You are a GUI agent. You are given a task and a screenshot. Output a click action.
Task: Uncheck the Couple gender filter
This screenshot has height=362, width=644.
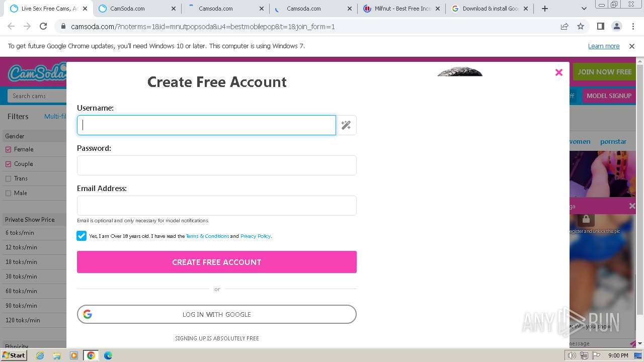[x=8, y=164]
